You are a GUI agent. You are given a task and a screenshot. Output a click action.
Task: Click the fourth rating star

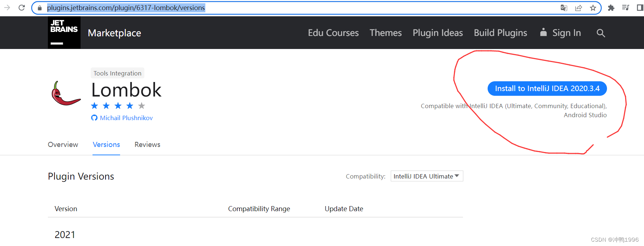coord(130,106)
